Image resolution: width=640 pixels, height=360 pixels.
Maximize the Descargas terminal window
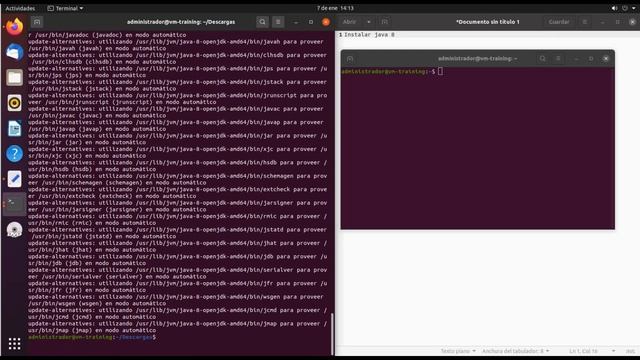pyautogui.click(x=311, y=22)
